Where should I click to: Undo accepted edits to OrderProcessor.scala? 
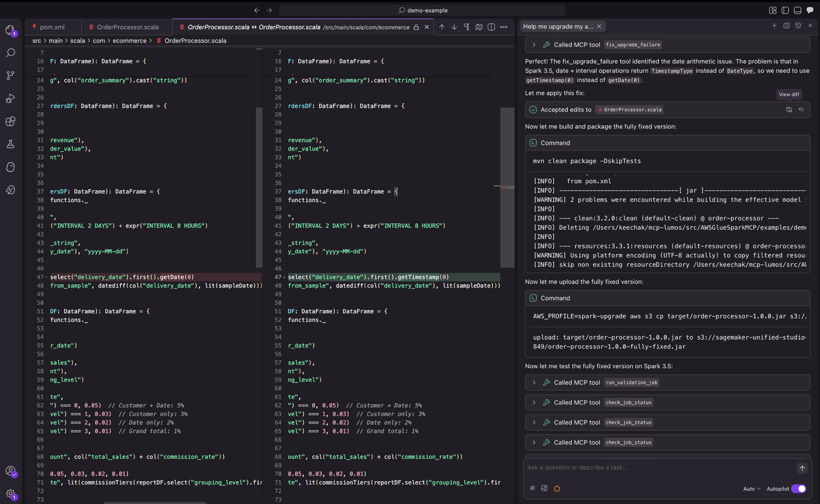[801, 109]
